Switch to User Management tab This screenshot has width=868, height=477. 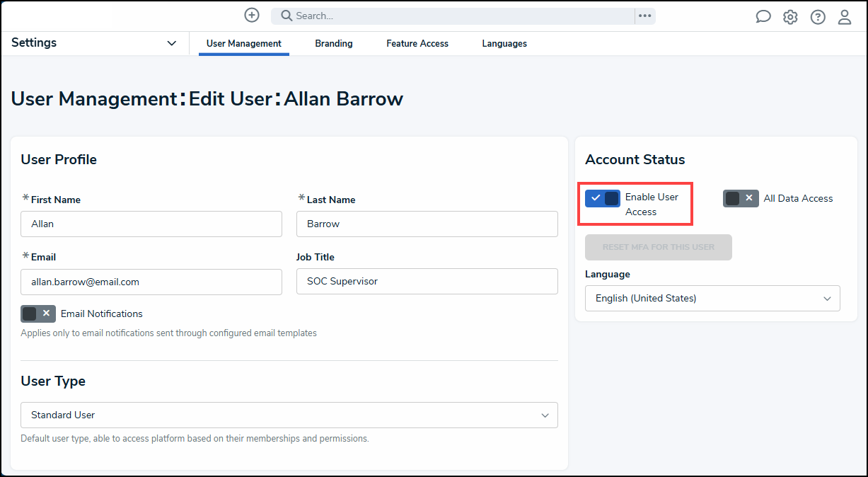(x=244, y=44)
